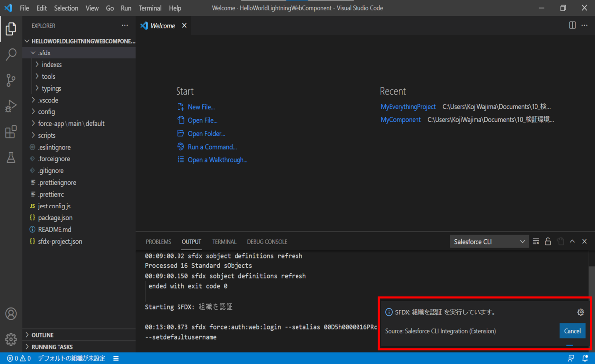
Task: Open the Run menu
Action: tap(126, 8)
